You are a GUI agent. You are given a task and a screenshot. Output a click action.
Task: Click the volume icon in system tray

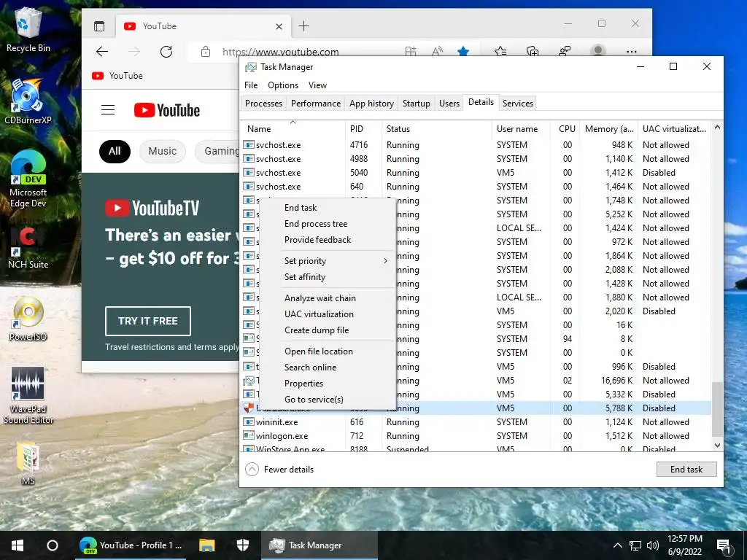(x=653, y=545)
